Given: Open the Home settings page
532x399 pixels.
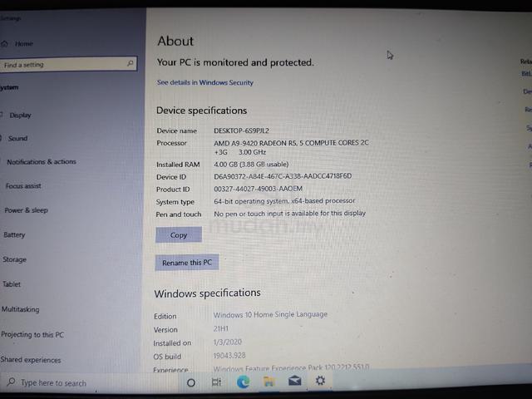Looking at the screenshot, I should [24, 44].
